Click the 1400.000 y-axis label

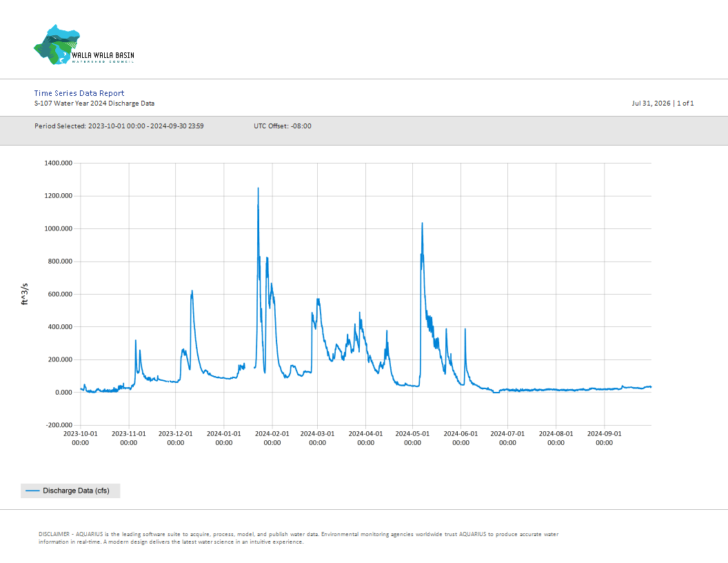point(59,163)
